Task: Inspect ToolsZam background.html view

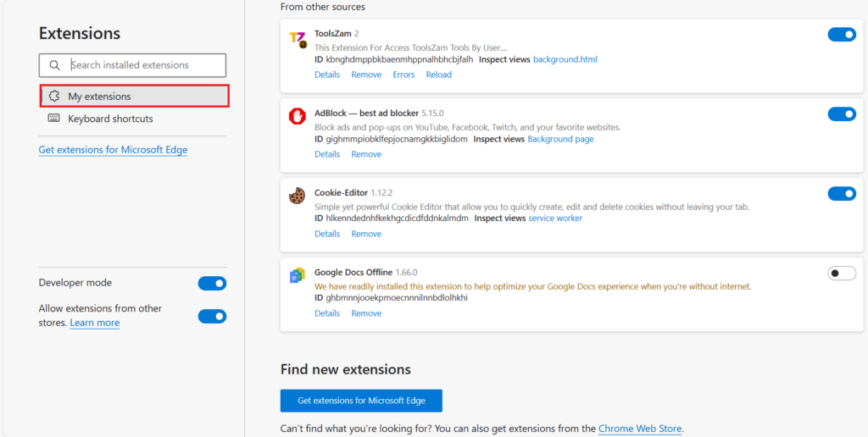Action: (x=565, y=59)
